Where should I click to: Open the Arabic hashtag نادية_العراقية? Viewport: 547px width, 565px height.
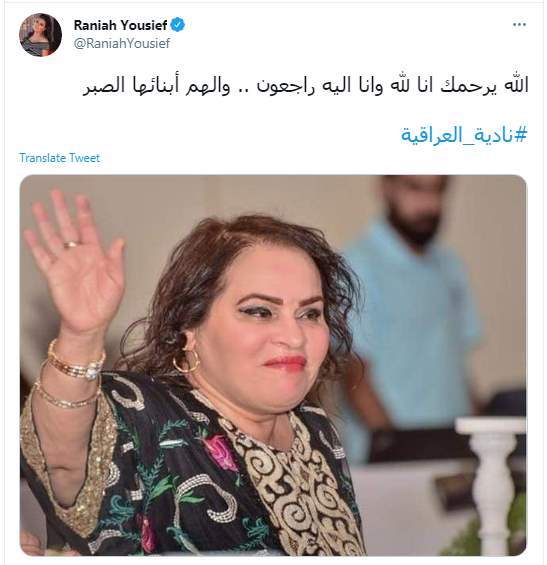pos(464,135)
